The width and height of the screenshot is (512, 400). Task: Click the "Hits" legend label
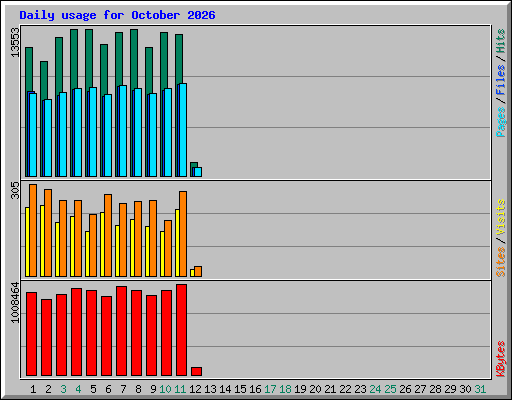[500, 41]
